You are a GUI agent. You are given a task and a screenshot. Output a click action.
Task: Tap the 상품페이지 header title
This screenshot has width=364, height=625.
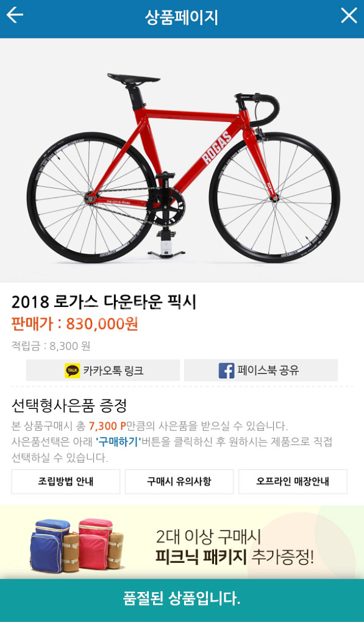point(182,17)
